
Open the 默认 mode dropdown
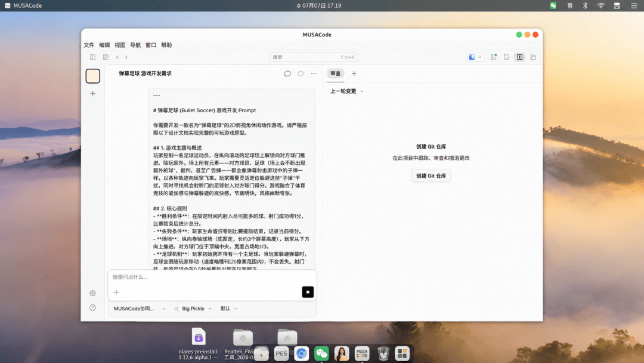(229, 309)
